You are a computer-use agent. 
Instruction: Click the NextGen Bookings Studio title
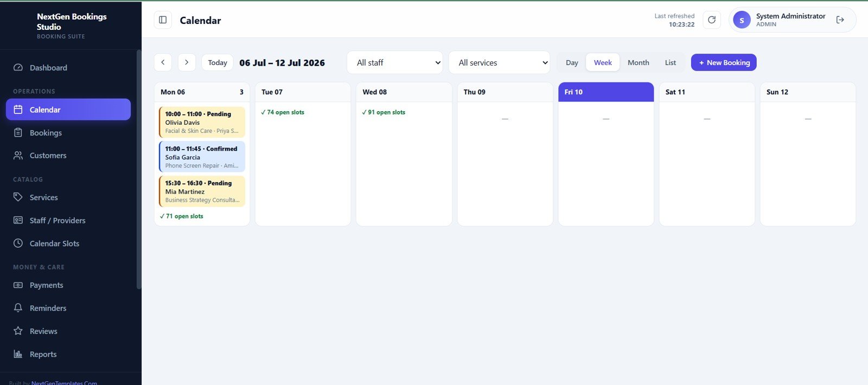[72, 22]
